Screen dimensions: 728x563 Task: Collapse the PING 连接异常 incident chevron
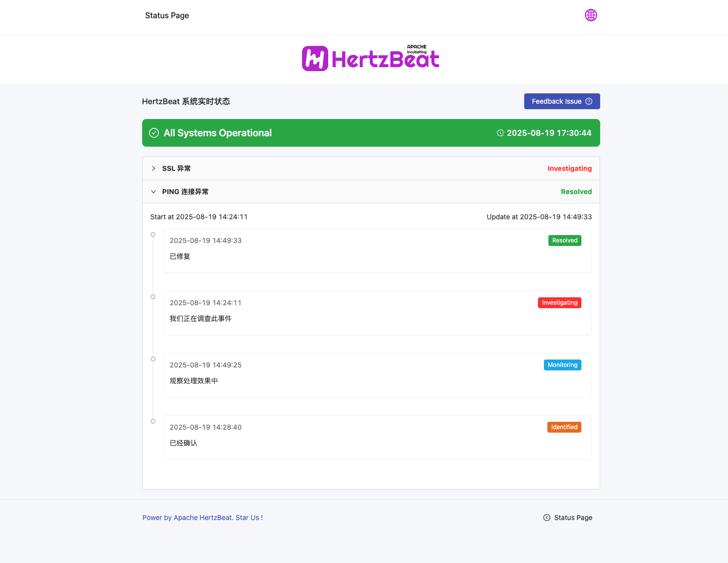(153, 192)
